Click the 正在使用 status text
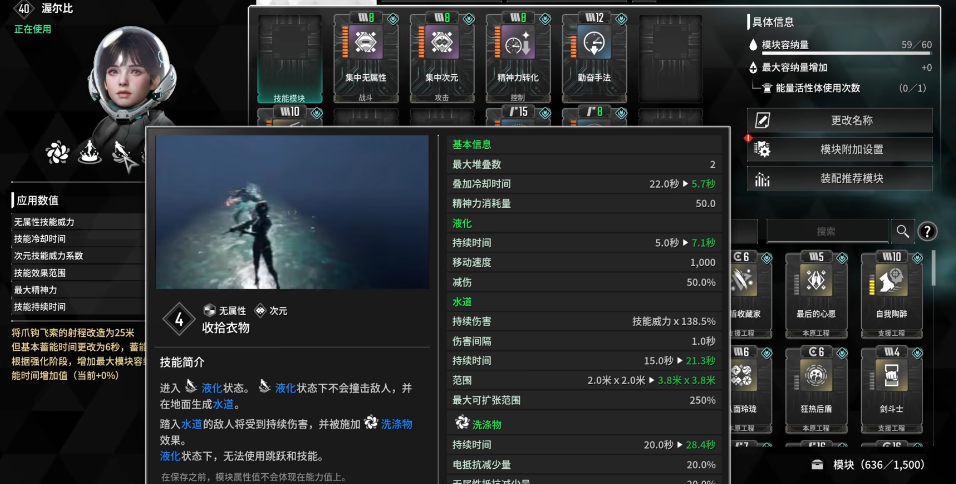The width and height of the screenshot is (956, 484). click(33, 29)
